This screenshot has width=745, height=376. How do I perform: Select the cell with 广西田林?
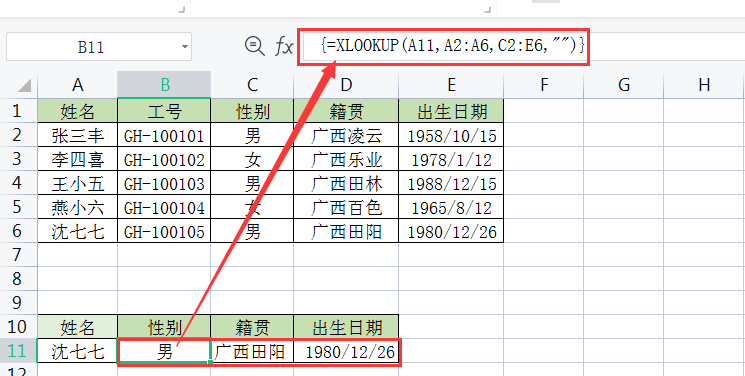[x=346, y=183]
